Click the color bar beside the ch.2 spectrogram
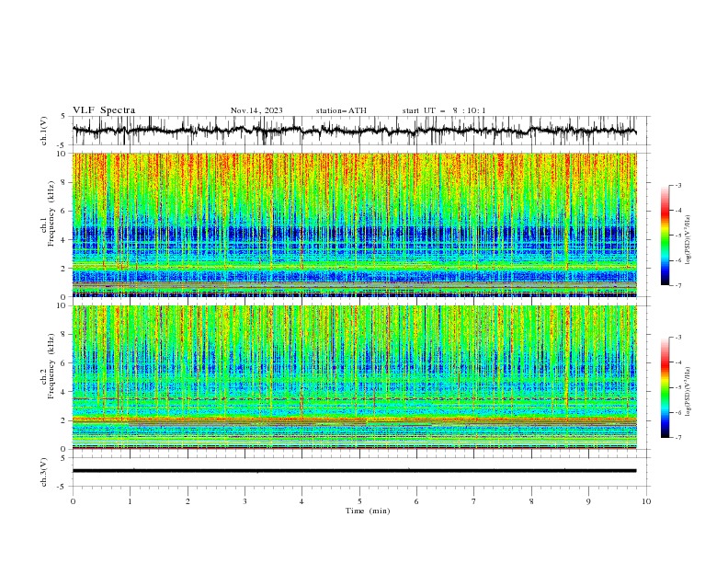This screenshot has width=728, height=563. (665, 387)
